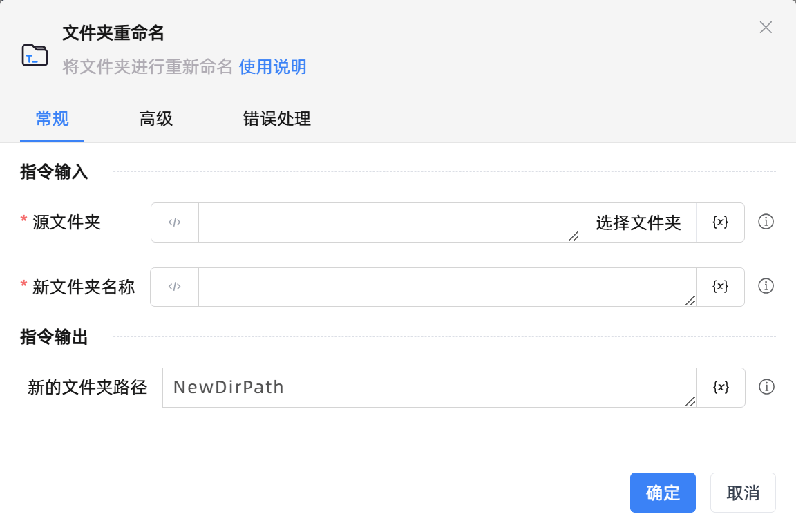
Task: Select the NewDirPath output field text
Action: pos(428,387)
